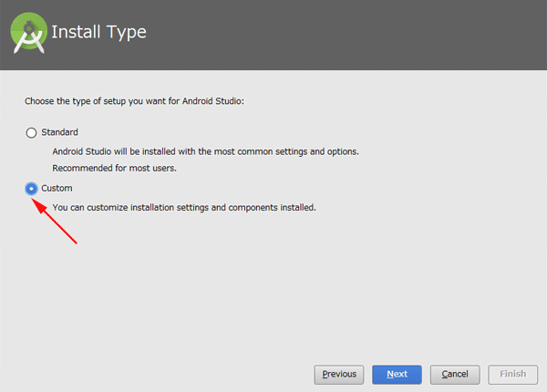Click 'Choose the type of setup' prompt text

(134, 101)
